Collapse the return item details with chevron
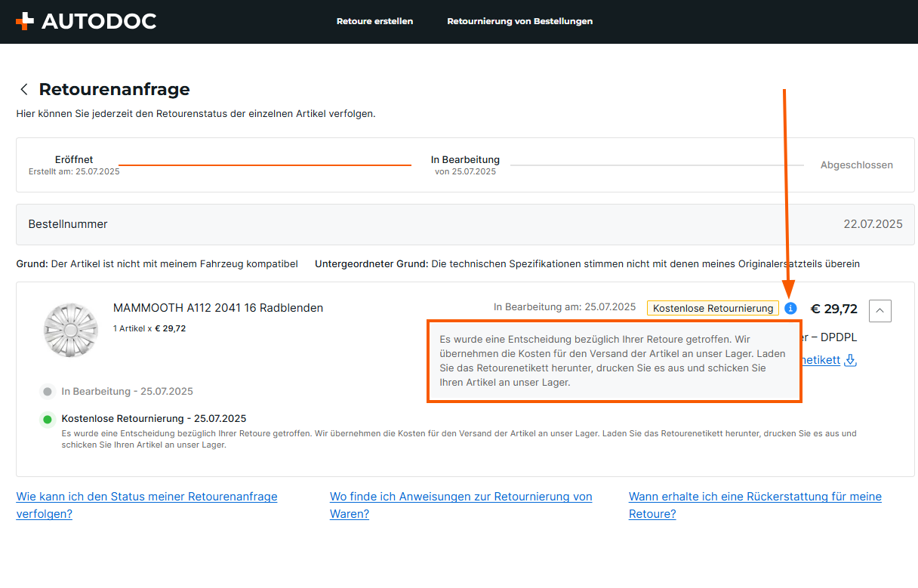 880,310
